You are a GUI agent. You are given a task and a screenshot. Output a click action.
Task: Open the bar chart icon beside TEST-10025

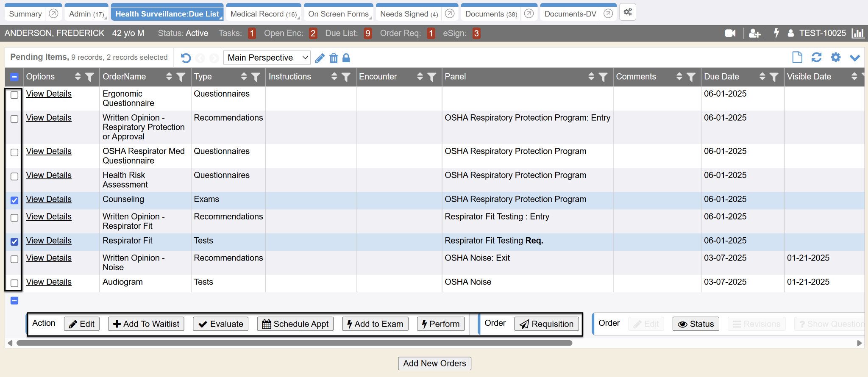(x=858, y=33)
